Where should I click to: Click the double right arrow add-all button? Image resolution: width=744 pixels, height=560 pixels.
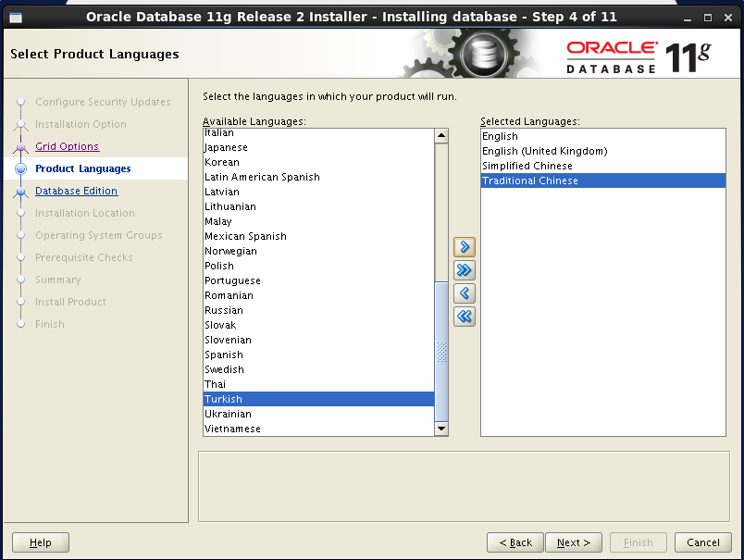(465, 270)
